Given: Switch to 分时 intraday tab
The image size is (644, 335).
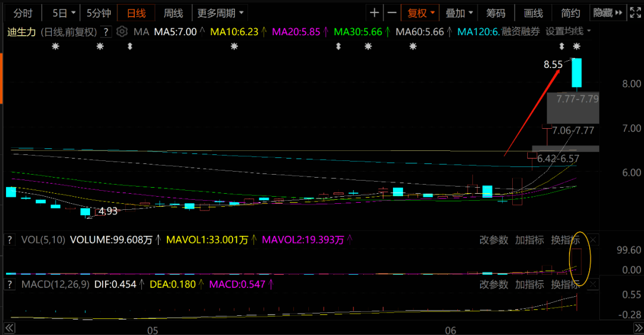Looking at the screenshot, I should click(23, 13).
